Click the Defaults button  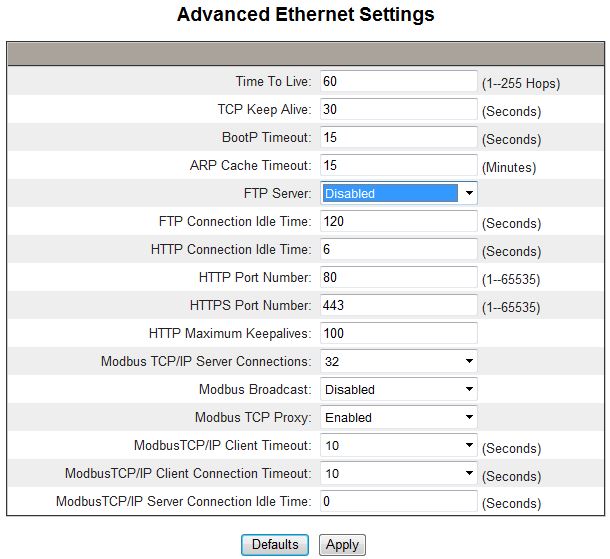(x=275, y=545)
